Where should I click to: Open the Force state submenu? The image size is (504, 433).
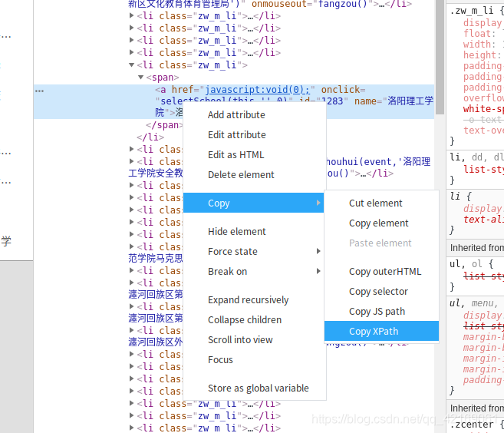point(254,251)
